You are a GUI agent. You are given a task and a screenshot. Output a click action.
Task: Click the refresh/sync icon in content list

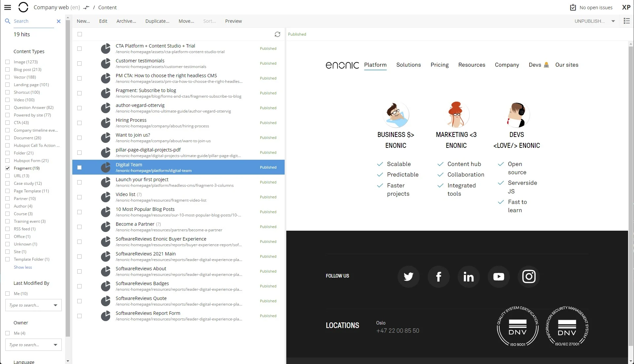[x=277, y=34]
